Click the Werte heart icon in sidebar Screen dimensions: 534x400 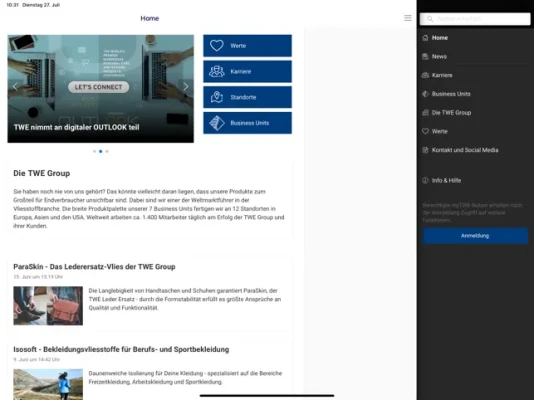pos(425,131)
